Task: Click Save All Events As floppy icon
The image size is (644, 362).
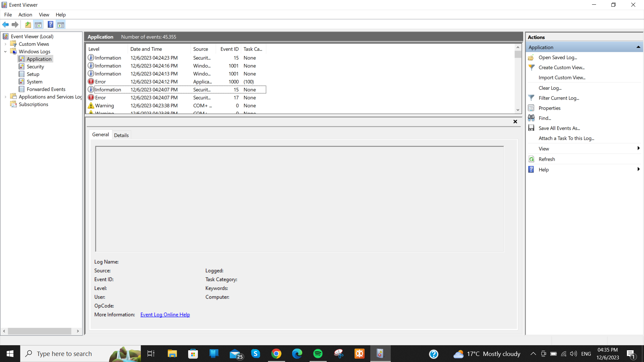Action: point(531,128)
